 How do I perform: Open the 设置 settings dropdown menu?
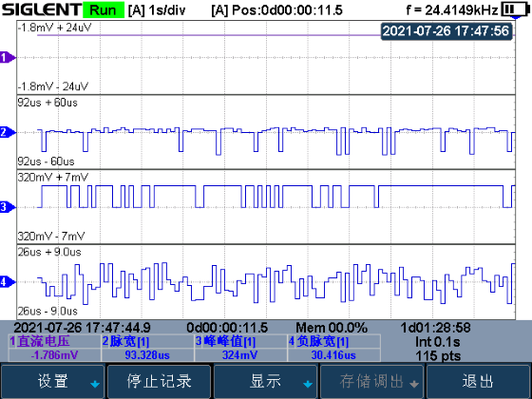coord(53,381)
